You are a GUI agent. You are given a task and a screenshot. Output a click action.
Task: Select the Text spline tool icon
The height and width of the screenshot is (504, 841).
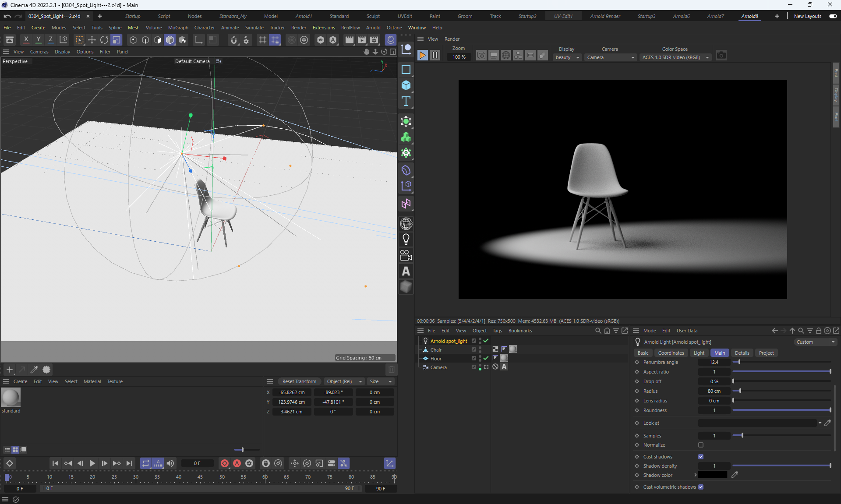406,102
